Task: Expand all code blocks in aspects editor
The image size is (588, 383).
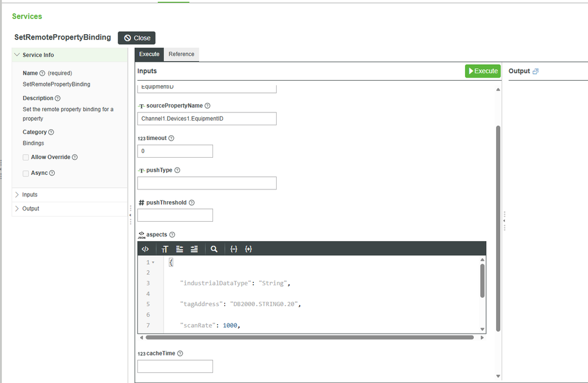Action: click(x=248, y=249)
